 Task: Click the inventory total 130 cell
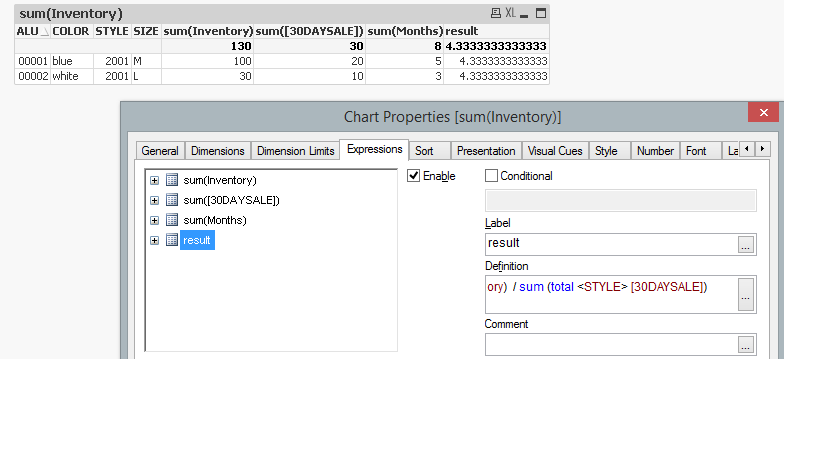pos(207,46)
